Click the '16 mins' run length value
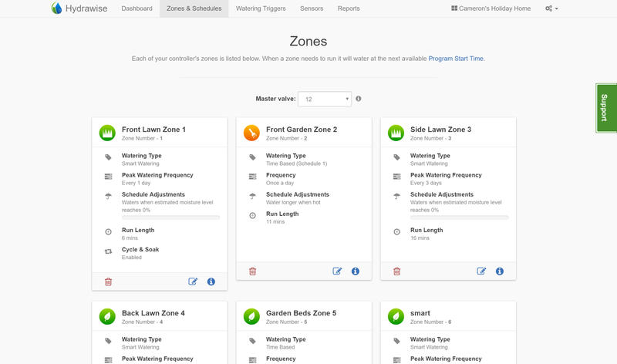The image size is (617, 364). 420,238
